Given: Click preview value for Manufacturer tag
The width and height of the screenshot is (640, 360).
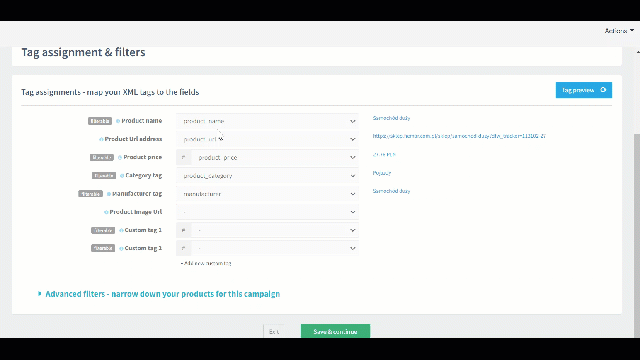Looking at the screenshot, I should pyautogui.click(x=391, y=191).
